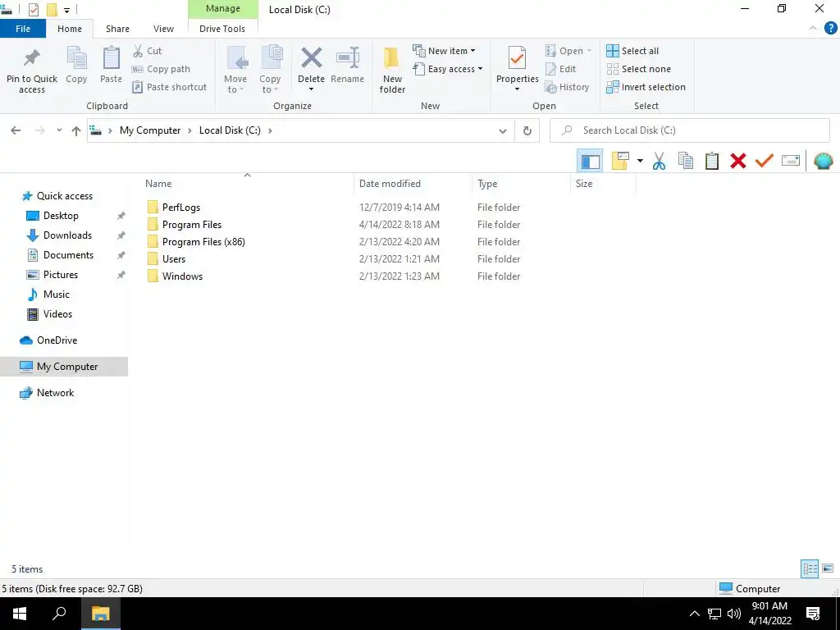Select Network in navigation pane
Image resolution: width=840 pixels, height=630 pixels.
tap(55, 393)
